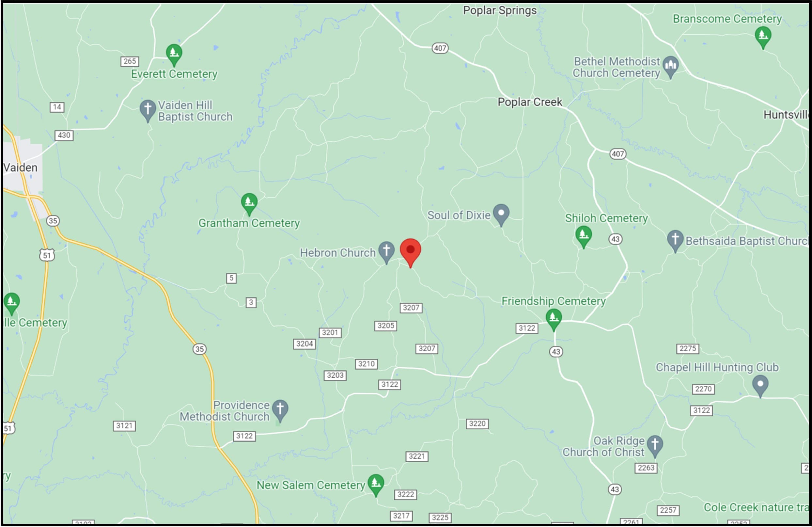Click the Poplar Springs place label
Screen dimensions: 812x527
coord(500,10)
